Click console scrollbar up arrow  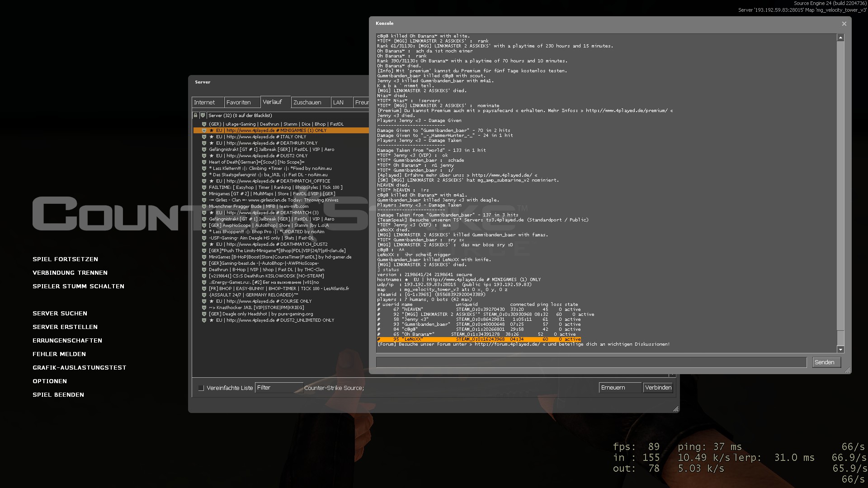pos(840,38)
